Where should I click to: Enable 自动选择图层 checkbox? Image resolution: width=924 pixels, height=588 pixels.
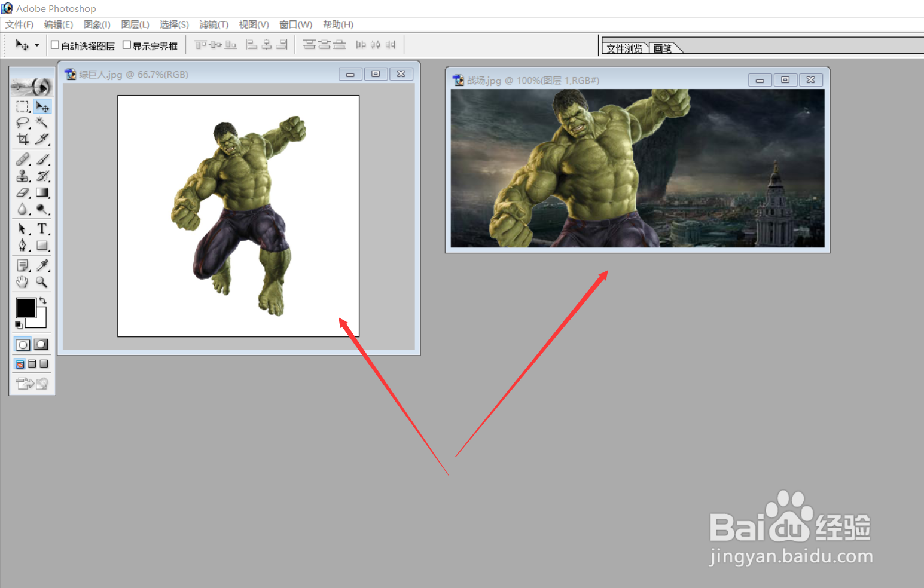pos(55,45)
